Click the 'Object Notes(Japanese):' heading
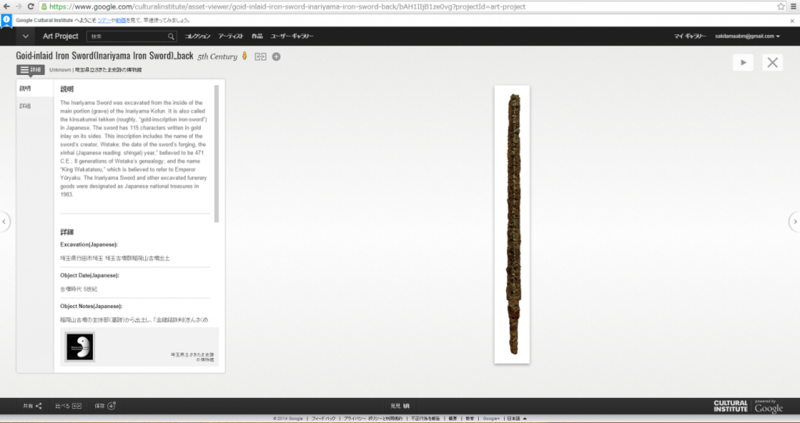 (91, 306)
